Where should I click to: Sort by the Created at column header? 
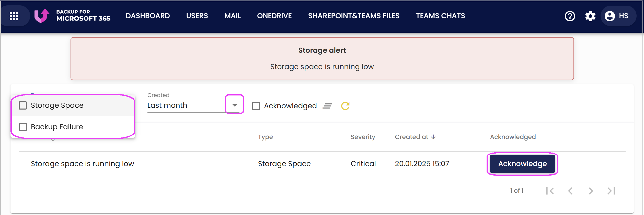click(415, 137)
